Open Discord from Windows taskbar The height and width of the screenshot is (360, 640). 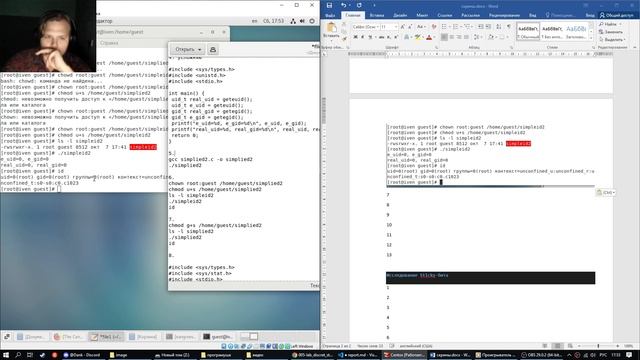(82, 355)
